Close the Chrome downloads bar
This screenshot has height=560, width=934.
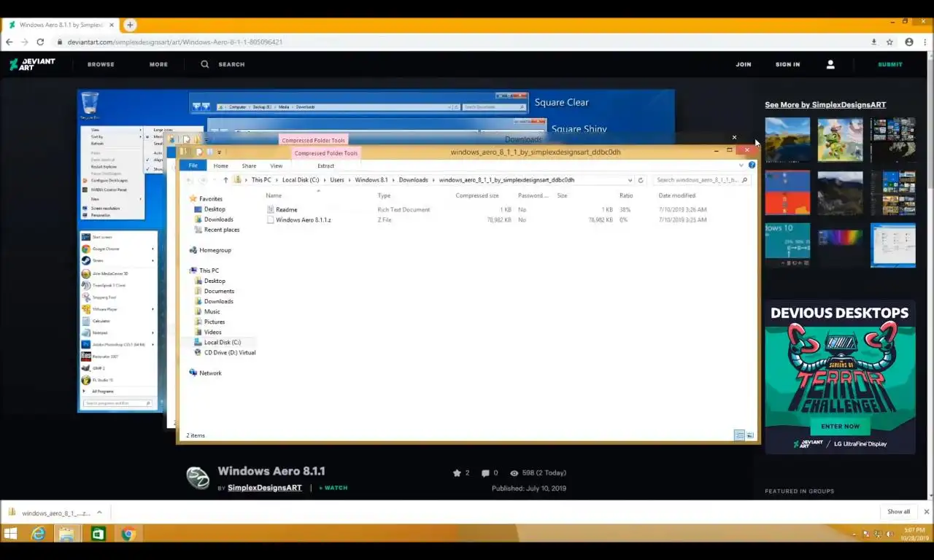(x=927, y=512)
